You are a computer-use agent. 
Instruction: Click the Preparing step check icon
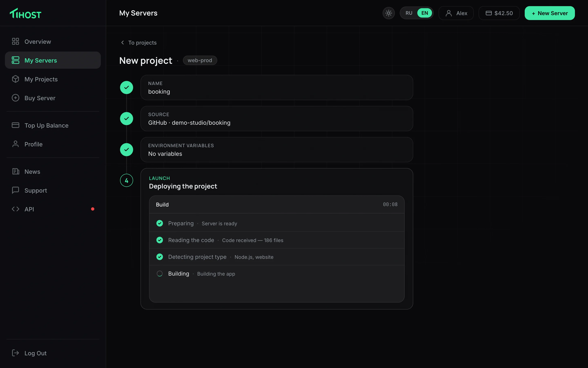tap(160, 223)
